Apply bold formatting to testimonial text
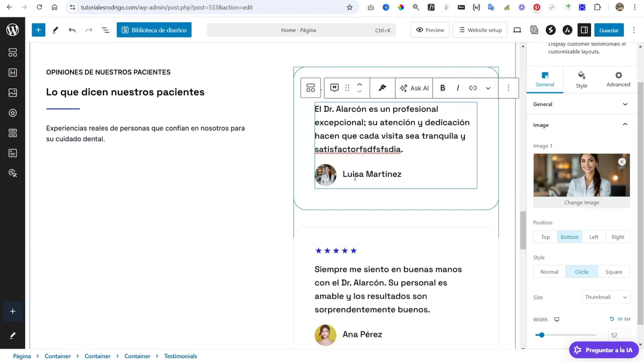 [442, 88]
